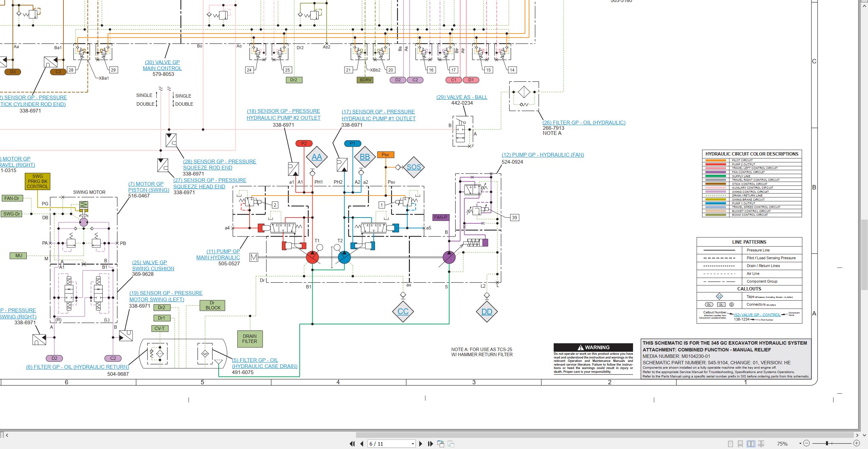Click the MU connector label
This screenshot has height=449, width=868.
[19, 256]
